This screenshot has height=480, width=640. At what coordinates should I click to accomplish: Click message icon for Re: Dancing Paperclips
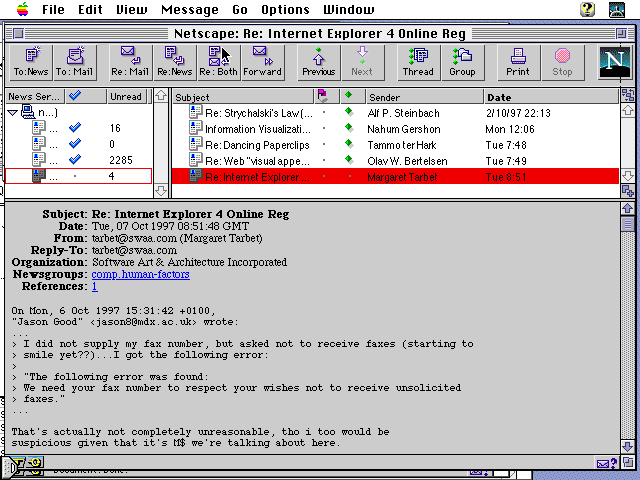[196, 144]
